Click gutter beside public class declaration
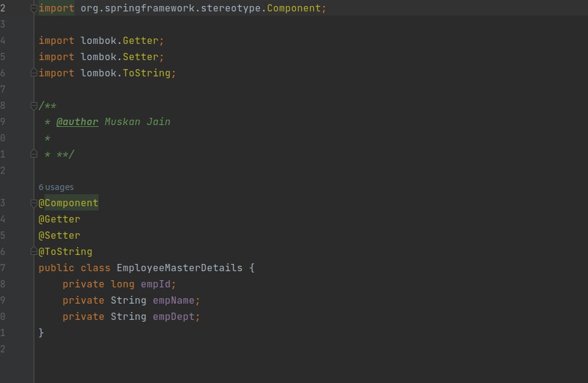 pyautogui.click(x=24, y=268)
